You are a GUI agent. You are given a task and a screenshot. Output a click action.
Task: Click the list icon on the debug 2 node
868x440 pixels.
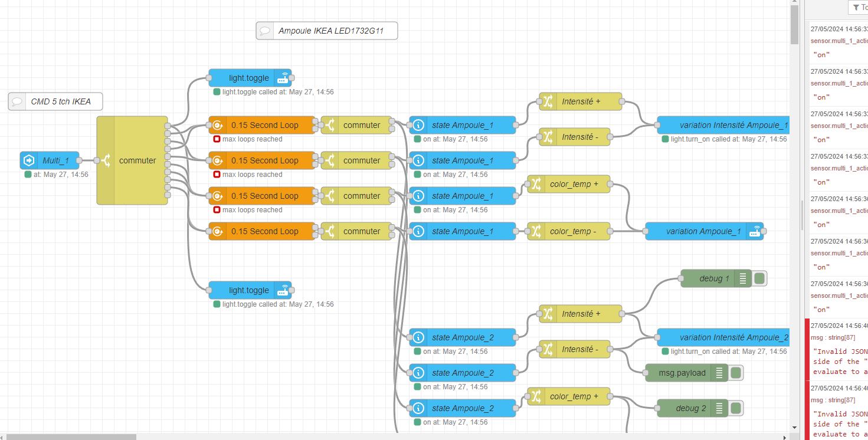(719, 408)
